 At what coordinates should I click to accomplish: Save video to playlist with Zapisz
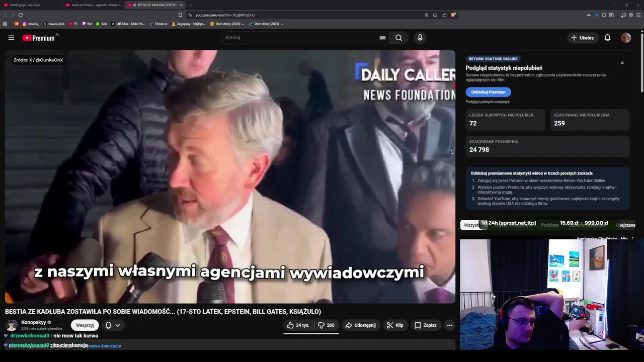[425, 325]
